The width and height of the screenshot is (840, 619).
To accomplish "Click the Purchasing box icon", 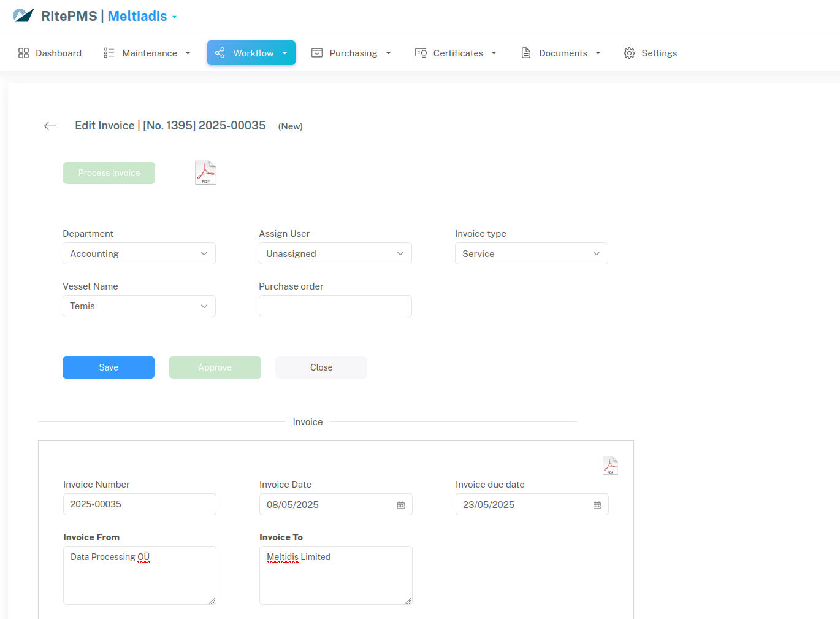I will (x=317, y=53).
